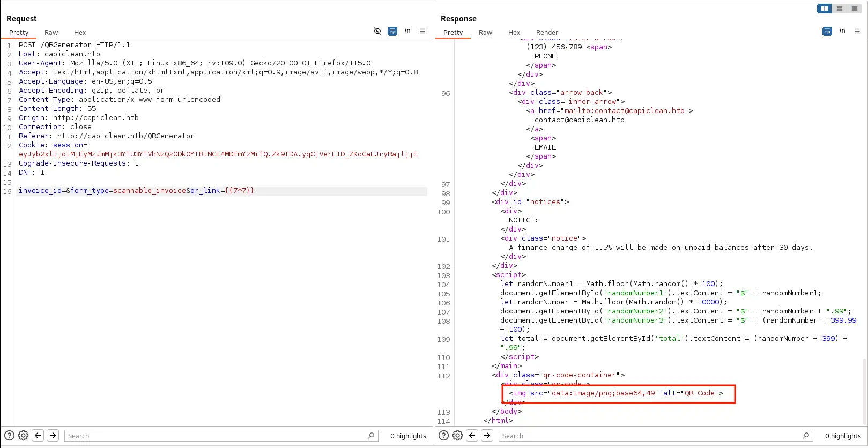Switch to Raw tab in Request

click(x=51, y=33)
